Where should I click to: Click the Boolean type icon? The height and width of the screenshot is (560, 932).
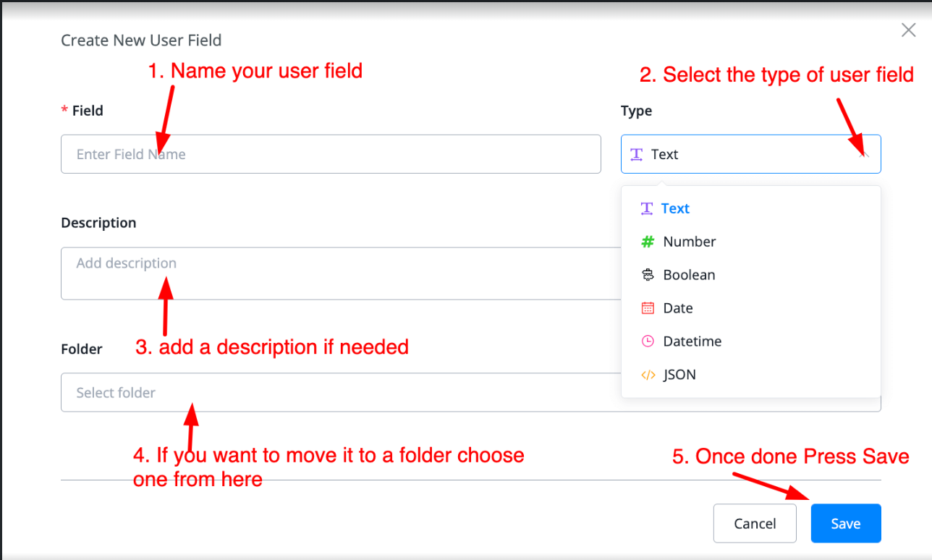point(648,275)
